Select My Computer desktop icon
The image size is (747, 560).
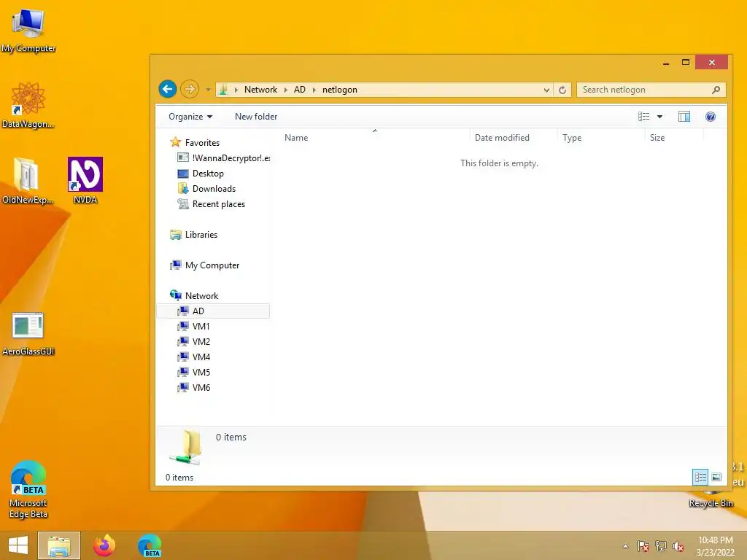coord(28,30)
